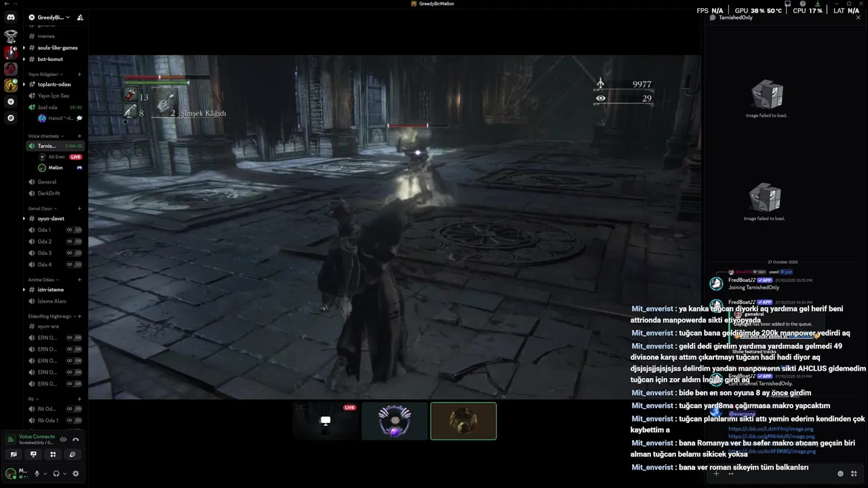Viewport: 868px width, 488px height.
Task: Collapse the Anime Odası category
Action: [43, 280]
